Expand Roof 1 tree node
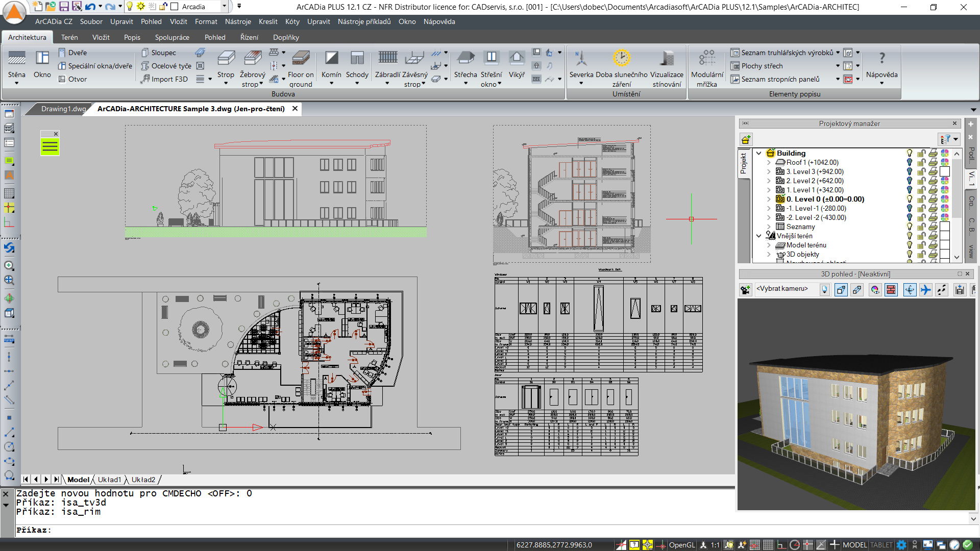Viewport: 980px width, 551px height. (769, 162)
